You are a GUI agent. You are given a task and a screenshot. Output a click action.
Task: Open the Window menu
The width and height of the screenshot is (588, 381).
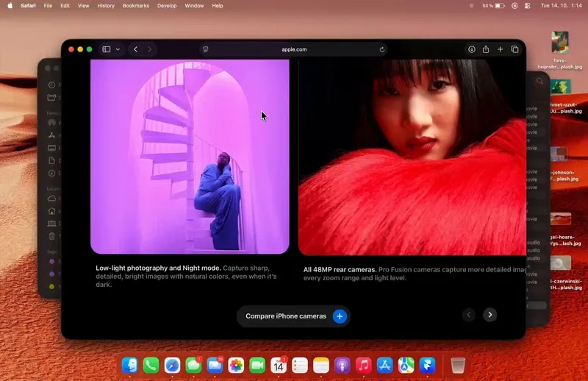pos(194,6)
